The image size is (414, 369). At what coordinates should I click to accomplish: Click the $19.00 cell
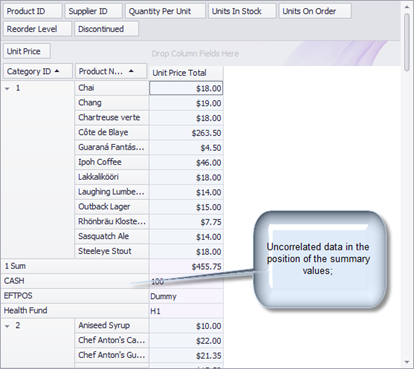coord(186,103)
